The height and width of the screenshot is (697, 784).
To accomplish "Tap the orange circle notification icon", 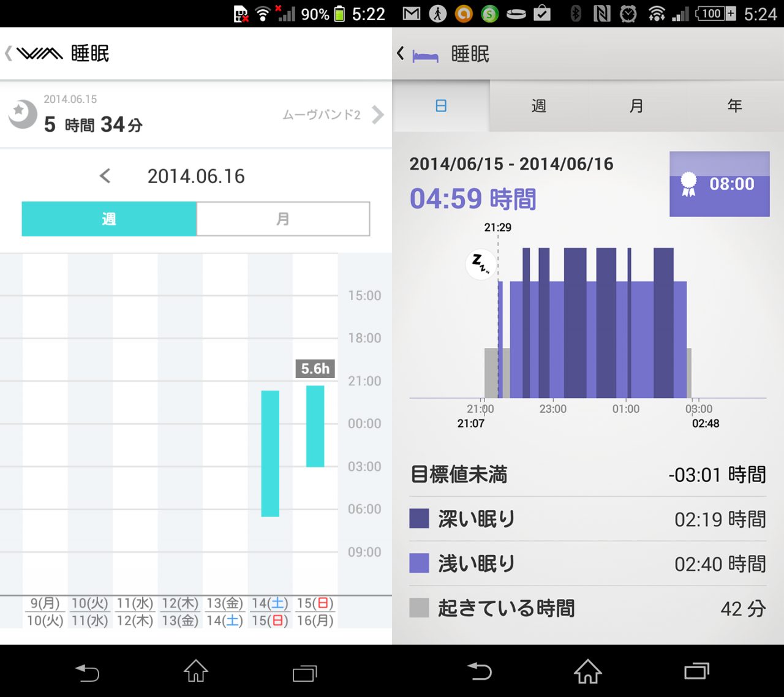I will [x=464, y=13].
